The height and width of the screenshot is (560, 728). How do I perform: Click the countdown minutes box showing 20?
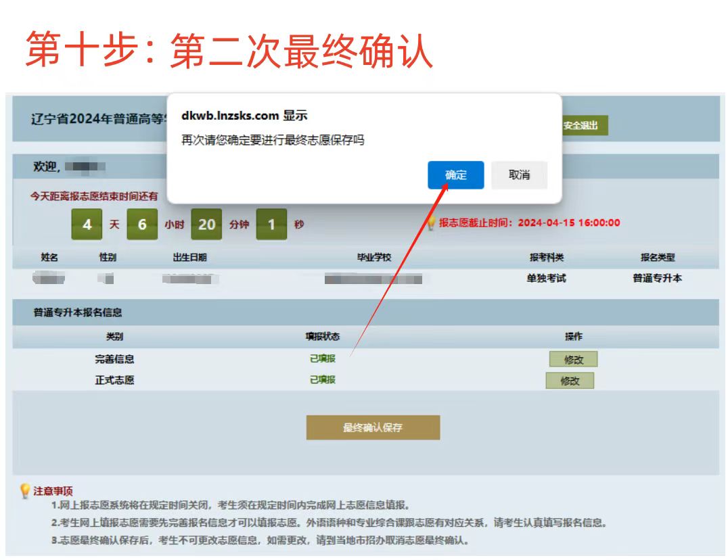click(x=206, y=225)
